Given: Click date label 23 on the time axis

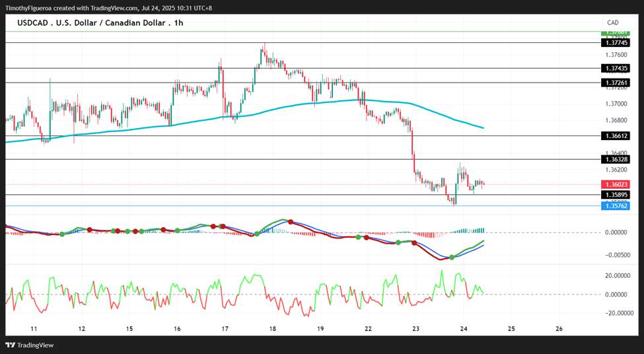Looking at the screenshot, I should coord(416,329).
